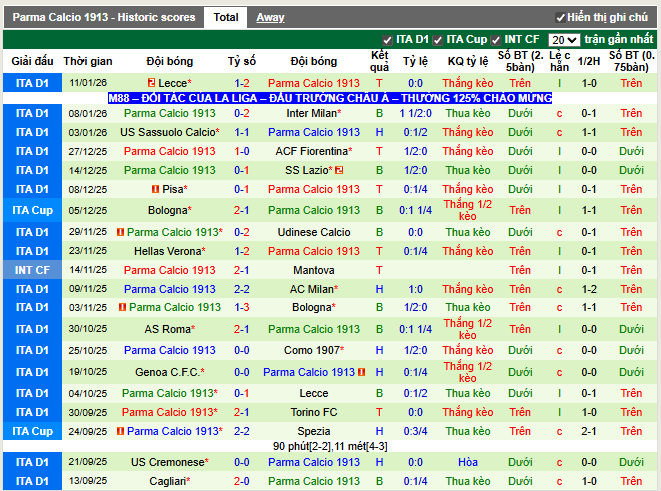Click the Hòa result in the US Cremonese row
Screen dimensions: 661x491
(468, 462)
